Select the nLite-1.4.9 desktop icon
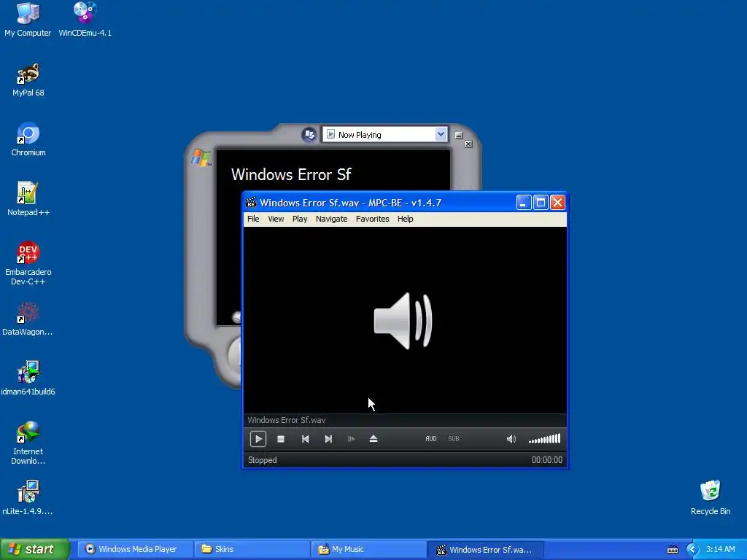Screen dimensions: 747x560 (x=28, y=498)
